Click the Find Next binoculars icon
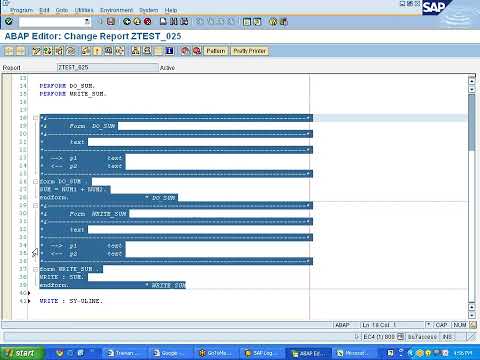Viewport: 480px width, 360px height. click(184, 22)
